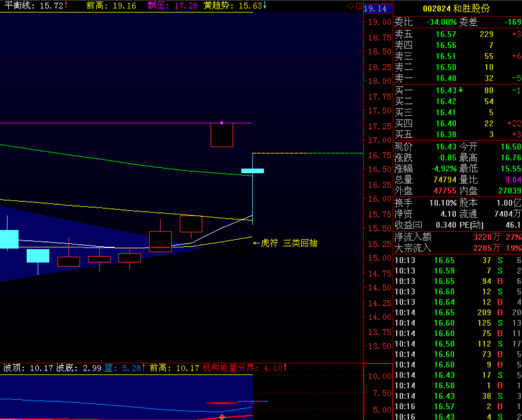
Task: Click the split-panel square icon above the chart
Action: (359, 6)
